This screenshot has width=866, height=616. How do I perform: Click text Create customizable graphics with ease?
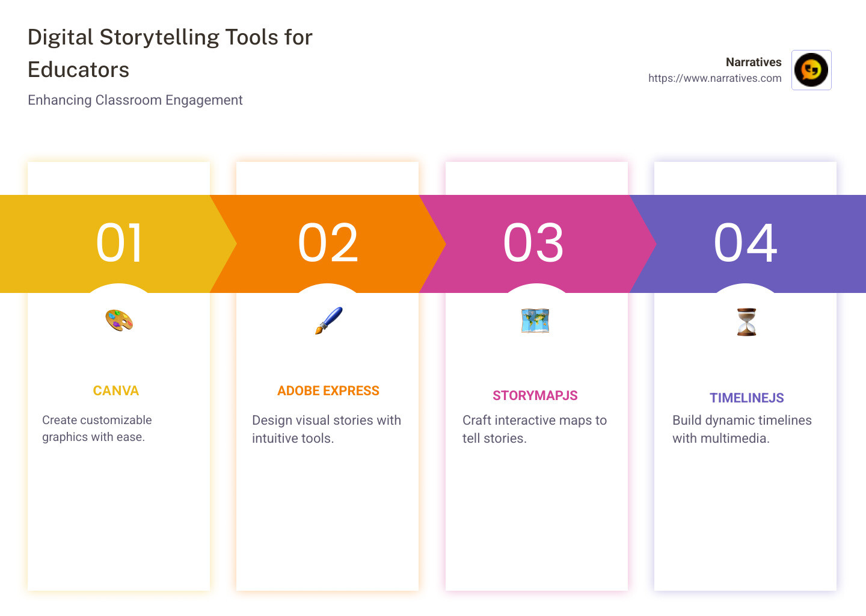pyautogui.click(x=97, y=429)
